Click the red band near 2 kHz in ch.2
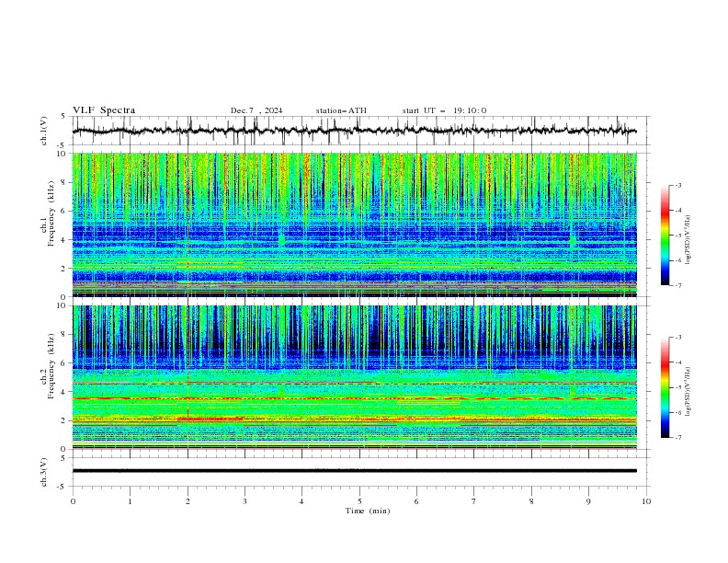Screen dimensions: 728x563 click(x=210, y=419)
